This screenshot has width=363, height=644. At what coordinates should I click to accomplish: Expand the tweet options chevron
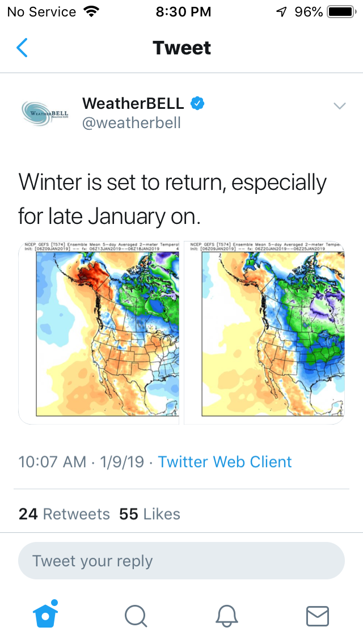pos(339,106)
